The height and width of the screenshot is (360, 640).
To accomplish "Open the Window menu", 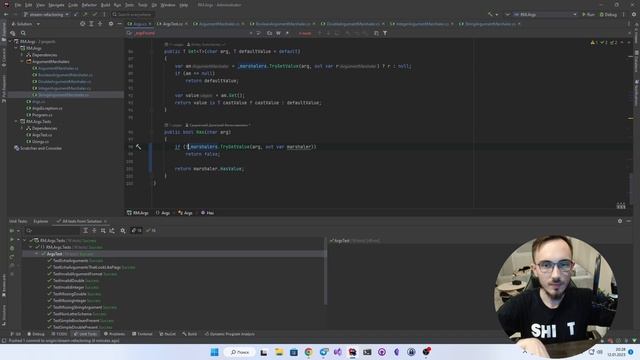I will (168, 5).
